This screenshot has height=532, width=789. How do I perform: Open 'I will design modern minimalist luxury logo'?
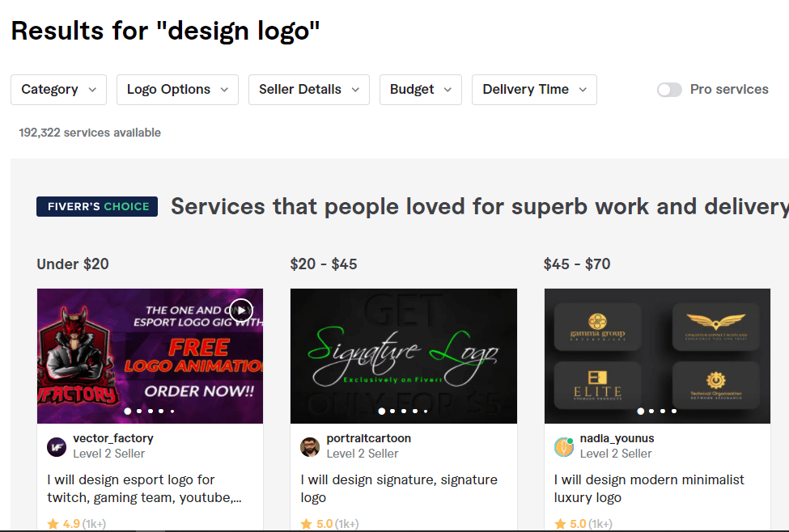tap(648, 488)
